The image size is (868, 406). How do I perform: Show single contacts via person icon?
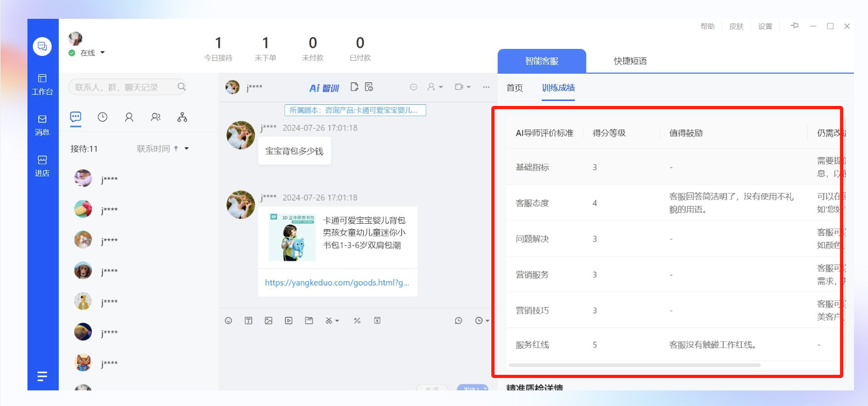(x=129, y=117)
